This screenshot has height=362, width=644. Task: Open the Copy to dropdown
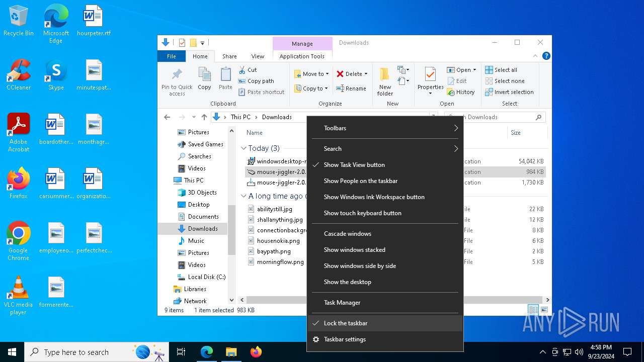[311, 88]
